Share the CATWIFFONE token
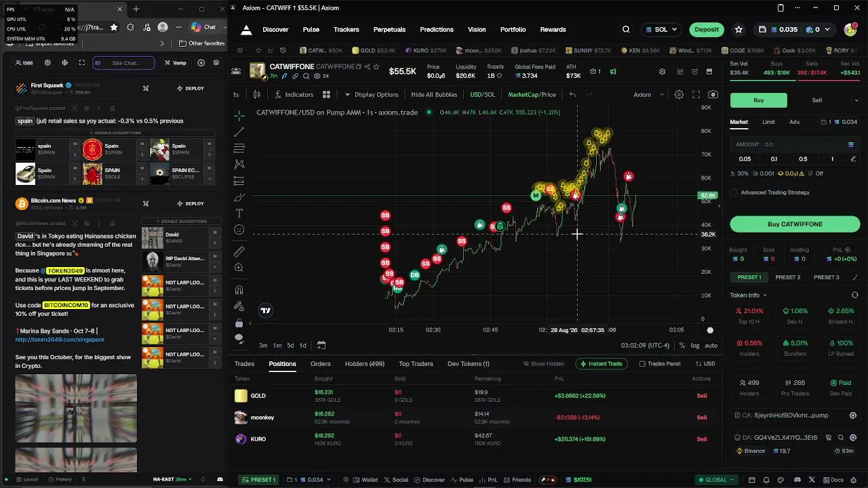Viewport: 868px width, 488px height. (x=368, y=66)
